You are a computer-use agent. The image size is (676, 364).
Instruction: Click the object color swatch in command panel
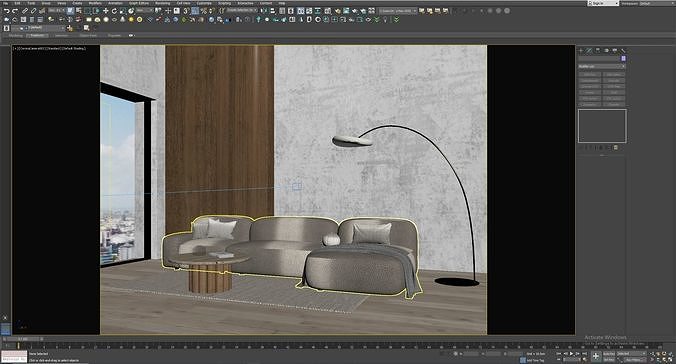(x=623, y=58)
